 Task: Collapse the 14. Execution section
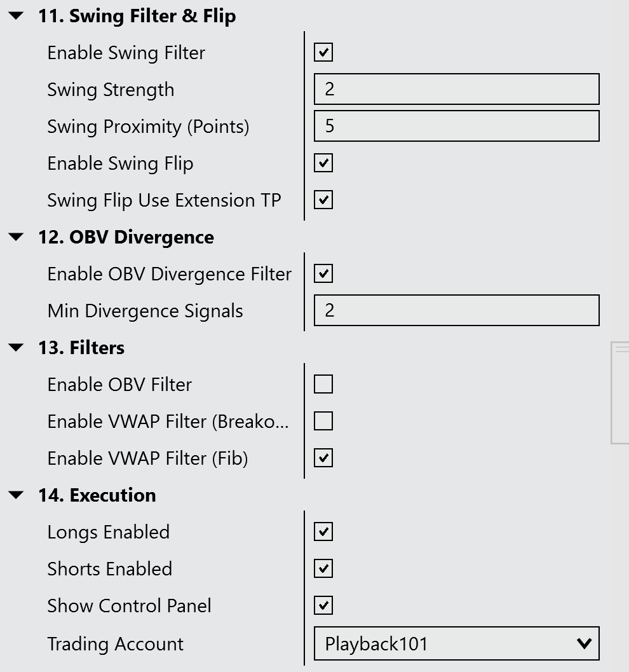pos(17,496)
